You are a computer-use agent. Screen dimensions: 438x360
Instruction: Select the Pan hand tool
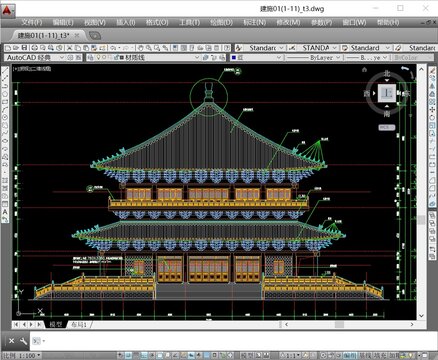(x=141, y=48)
